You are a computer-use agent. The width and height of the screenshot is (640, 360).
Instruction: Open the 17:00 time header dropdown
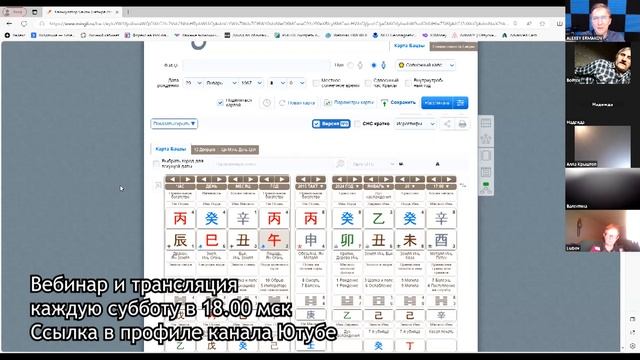coord(441,186)
